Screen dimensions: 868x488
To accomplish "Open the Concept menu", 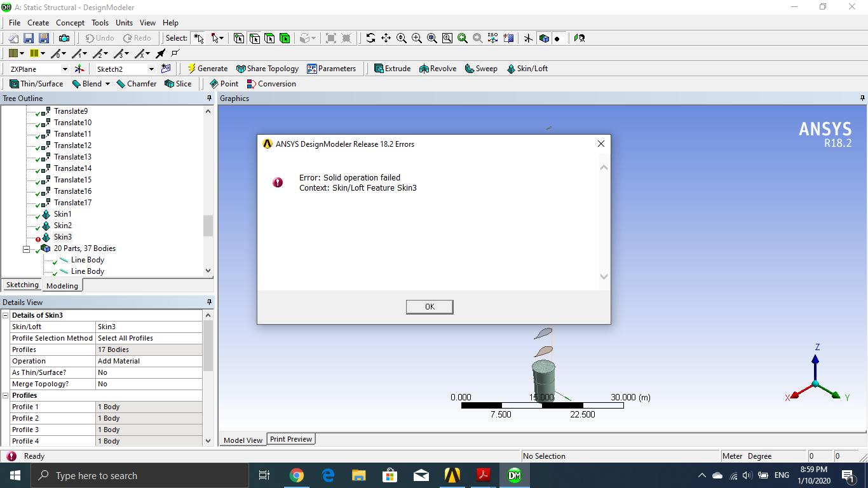I will tap(70, 23).
